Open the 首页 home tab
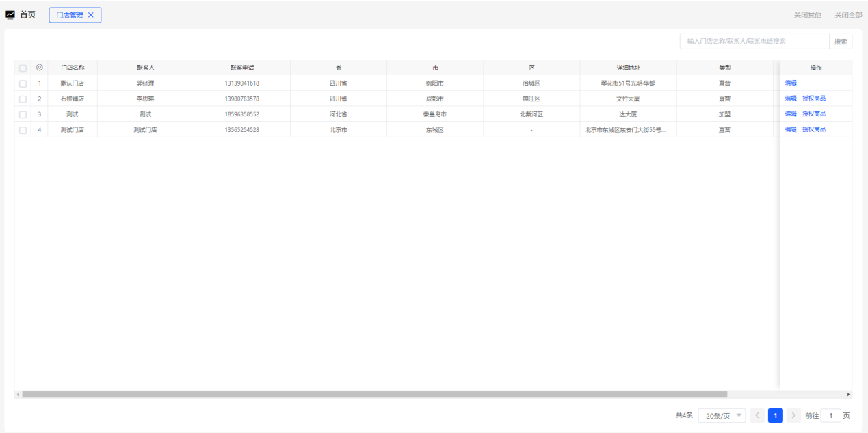 [27, 15]
